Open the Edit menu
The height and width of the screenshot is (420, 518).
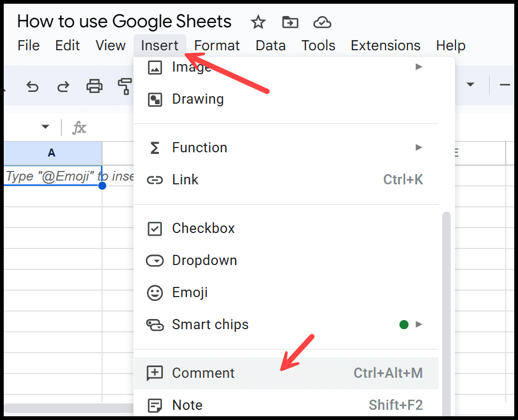[67, 45]
